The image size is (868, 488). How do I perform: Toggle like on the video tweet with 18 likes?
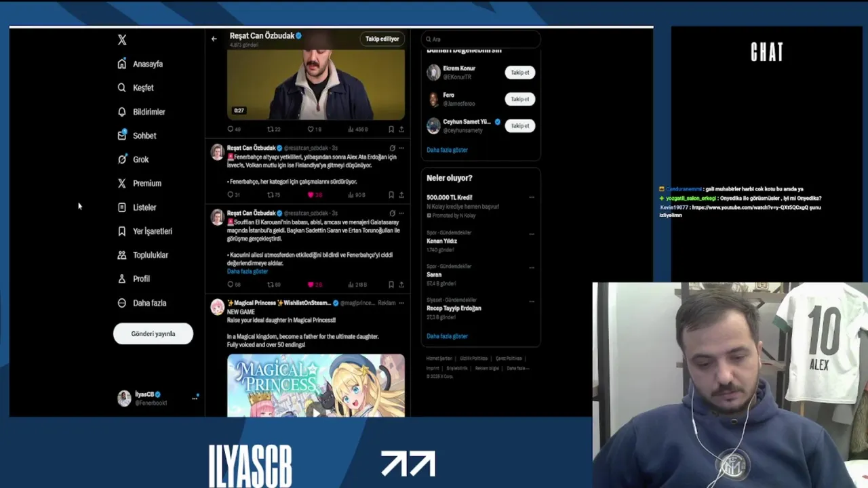311,129
